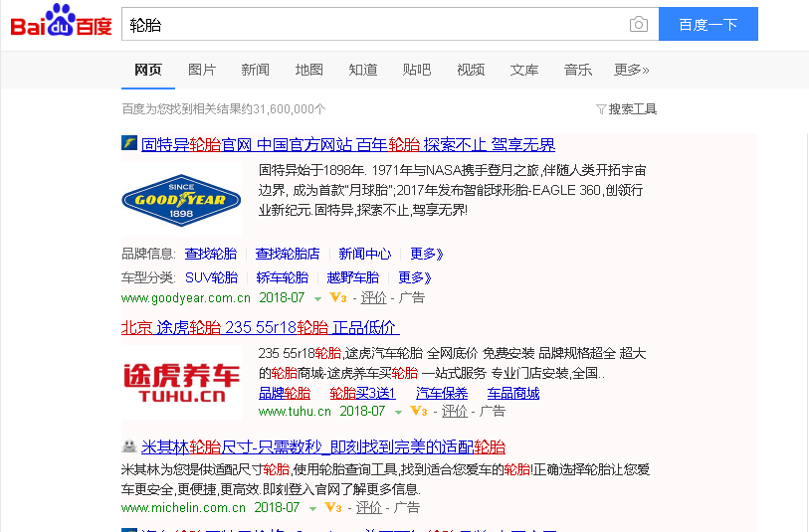
Task: Click 评价 on michelin.com.cn line
Action: coord(369,507)
